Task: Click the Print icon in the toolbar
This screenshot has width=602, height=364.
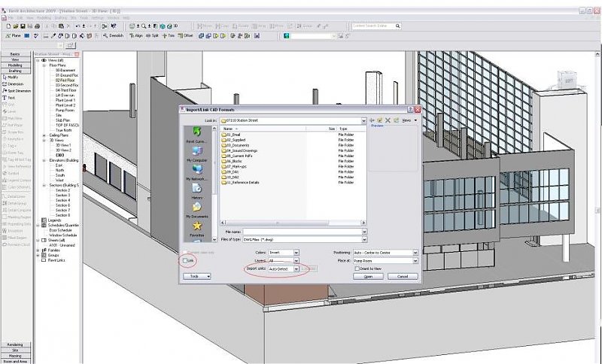Action: [x=37, y=26]
